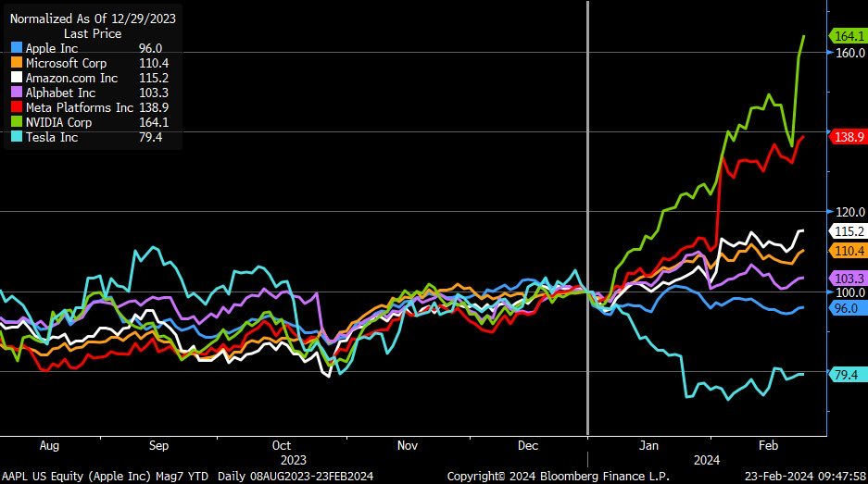Select the Apple Inc legend label
This screenshot has width=868, height=484.
click(52, 48)
